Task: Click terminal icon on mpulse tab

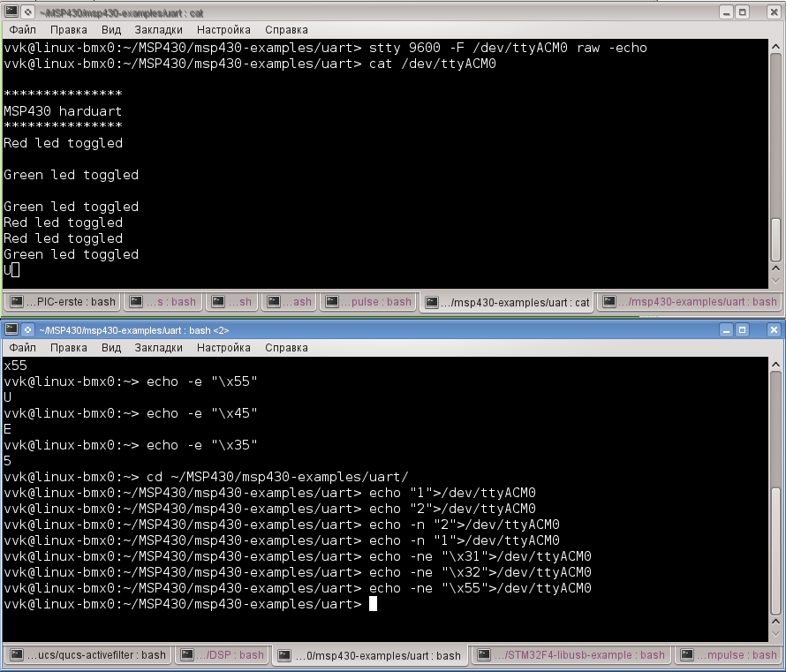Action: tap(687, 655)
